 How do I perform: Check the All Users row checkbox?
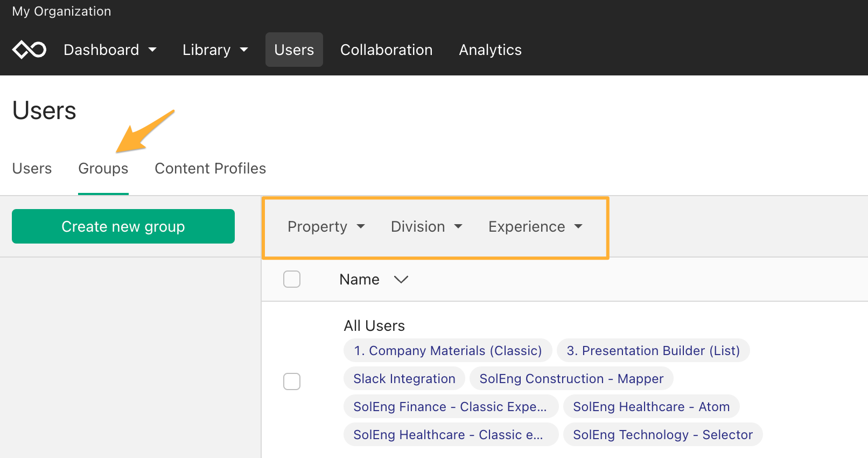(292, 381)
